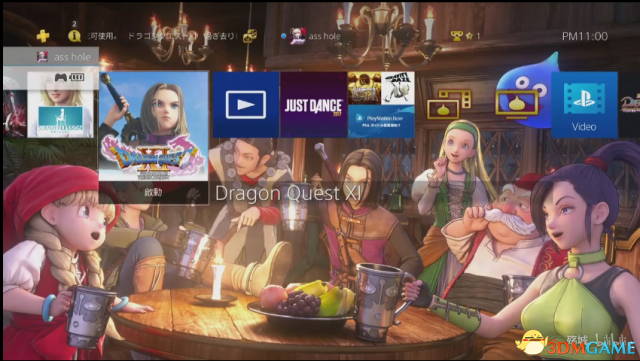Image resolution: width=640 pixels, height=361 pixels.
Task: Open the Street Fighter thumbnail in folder
Action: coord(364,88)
